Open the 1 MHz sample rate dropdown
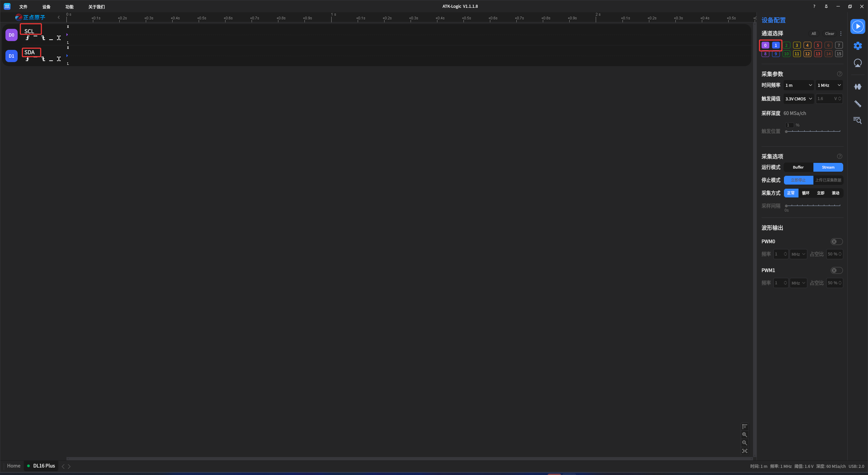The image size is (868, 475). [x=829, y=85]
